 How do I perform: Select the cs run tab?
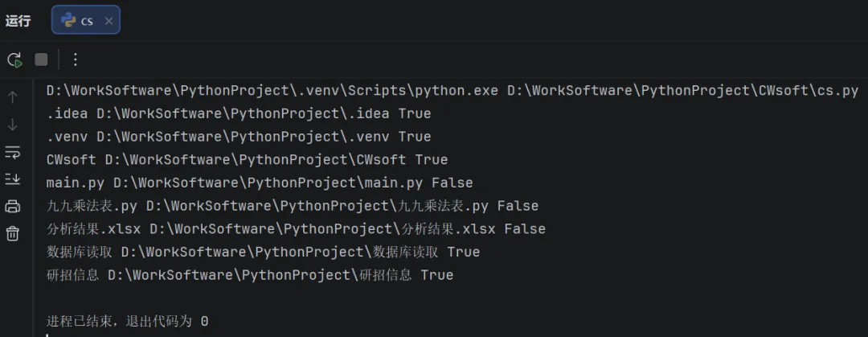(86, 20)
